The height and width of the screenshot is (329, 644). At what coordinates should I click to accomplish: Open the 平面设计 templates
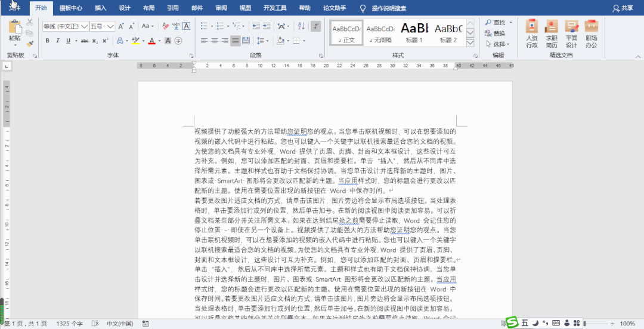click(571, 33)
